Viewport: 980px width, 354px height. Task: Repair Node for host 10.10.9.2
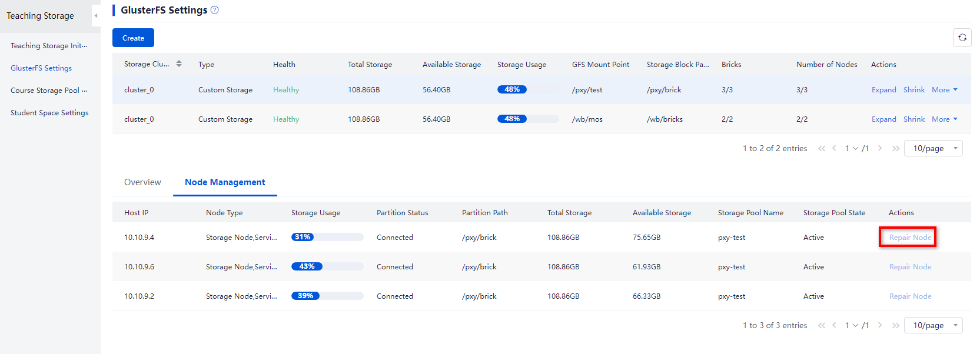click(910, 296)
